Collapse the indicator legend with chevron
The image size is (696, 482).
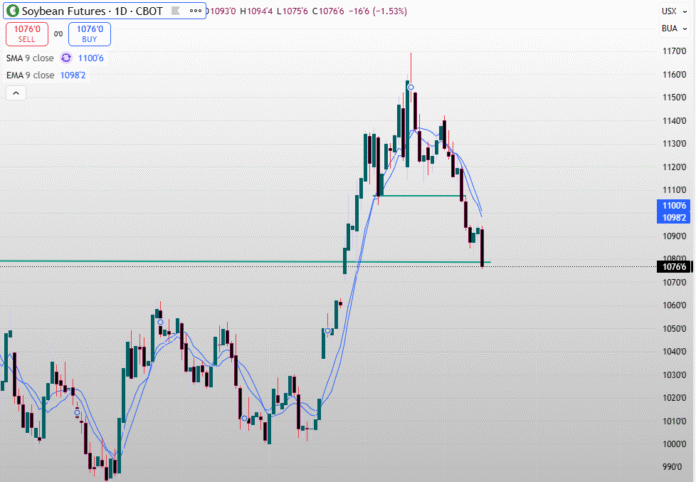(x=16, y=93)
